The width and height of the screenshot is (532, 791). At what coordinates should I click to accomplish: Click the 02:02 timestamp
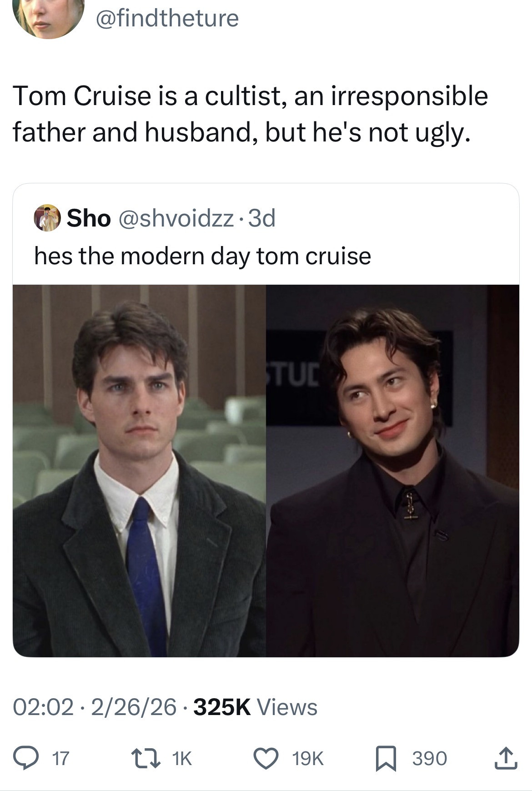coord(43,707)
